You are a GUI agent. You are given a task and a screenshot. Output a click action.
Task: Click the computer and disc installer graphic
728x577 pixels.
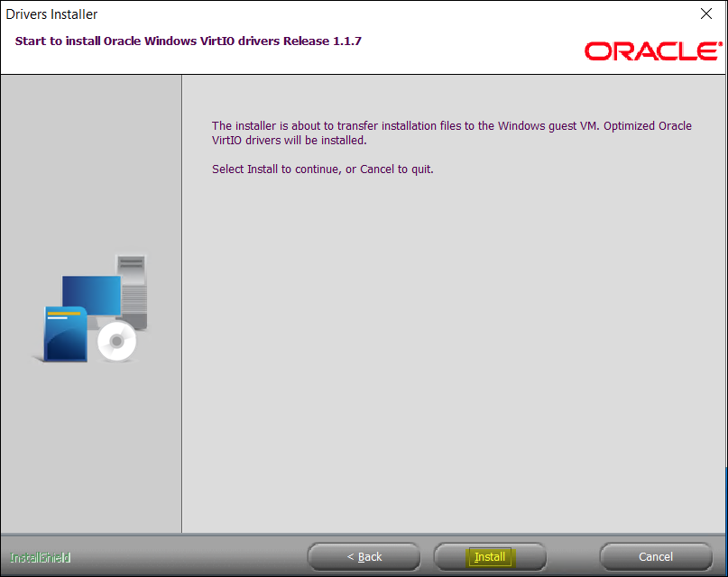(91, 308)
